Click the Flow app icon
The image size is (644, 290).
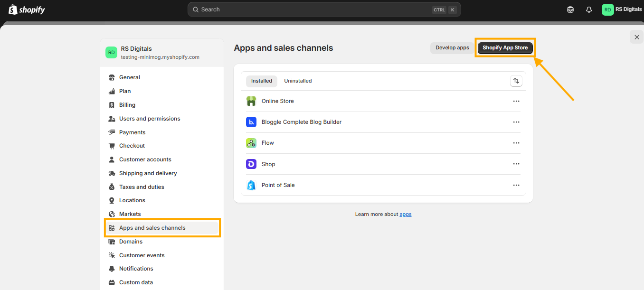coord(251,143)
